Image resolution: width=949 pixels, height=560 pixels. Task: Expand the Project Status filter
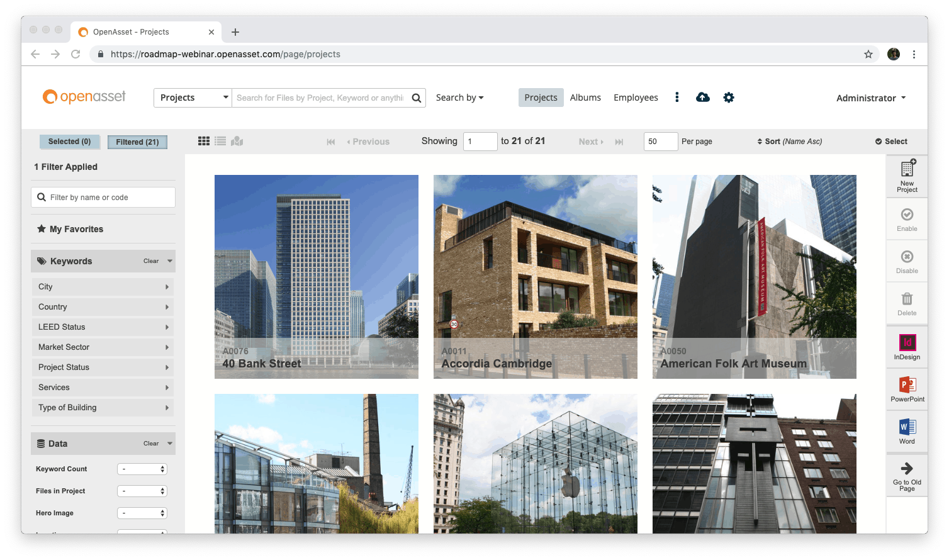pos(103,367)
